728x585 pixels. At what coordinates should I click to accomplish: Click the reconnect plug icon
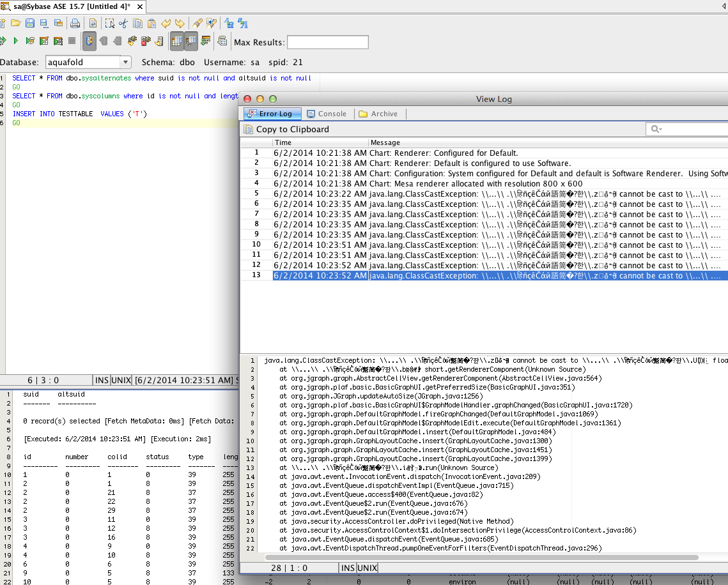[132, 42]
